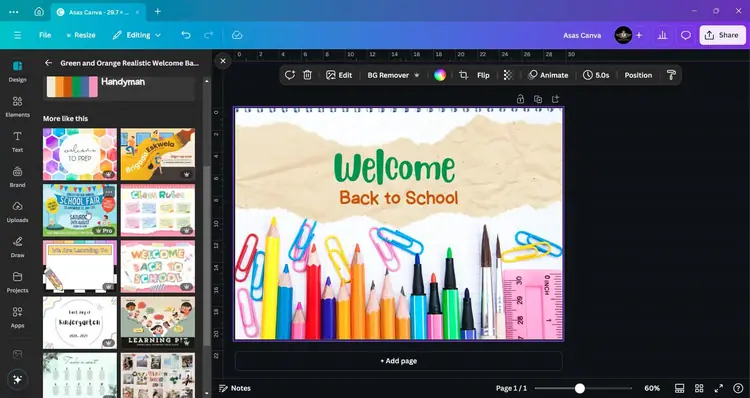Screen dimensions: 750x398
Task: Toggle the page lock icon above canvas
Action: (520, 99)
